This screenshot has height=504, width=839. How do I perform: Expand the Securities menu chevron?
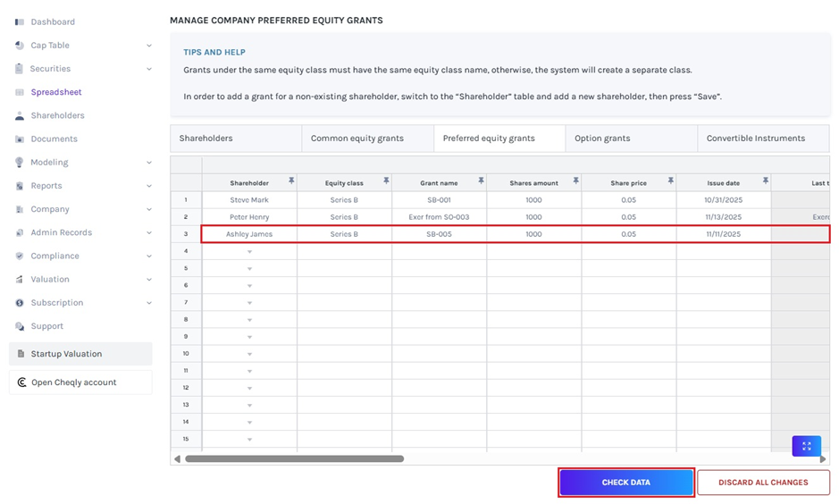pos(148,69)
